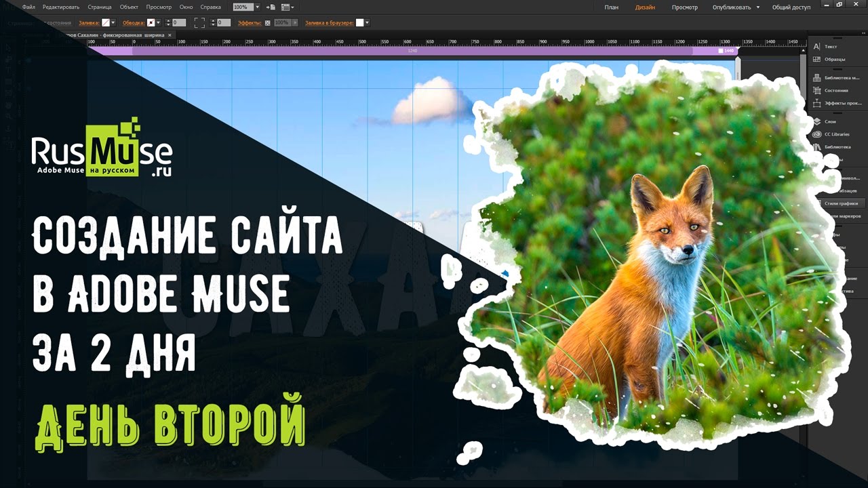
Task: Switch to Дизайн mode
Action: (646, 7)
